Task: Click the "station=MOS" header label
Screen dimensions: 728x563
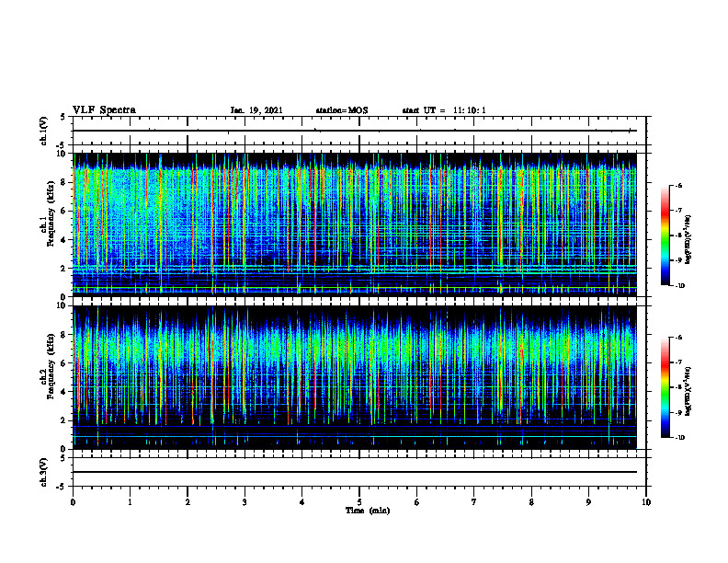Action: [342, 110]
